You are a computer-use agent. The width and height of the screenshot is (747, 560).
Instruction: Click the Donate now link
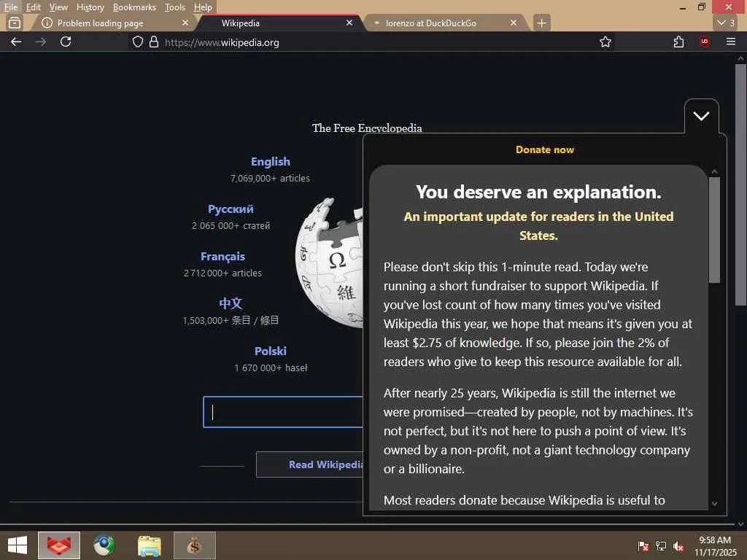[544, 149]
